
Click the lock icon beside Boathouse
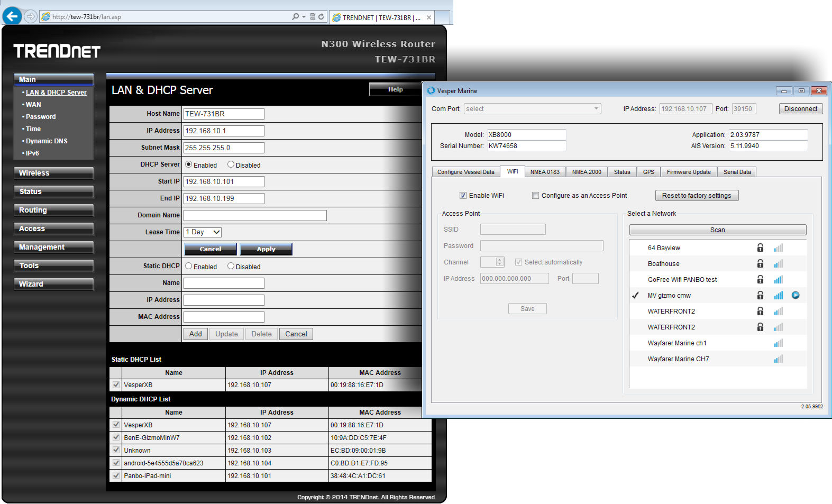[x=760, y=263]
